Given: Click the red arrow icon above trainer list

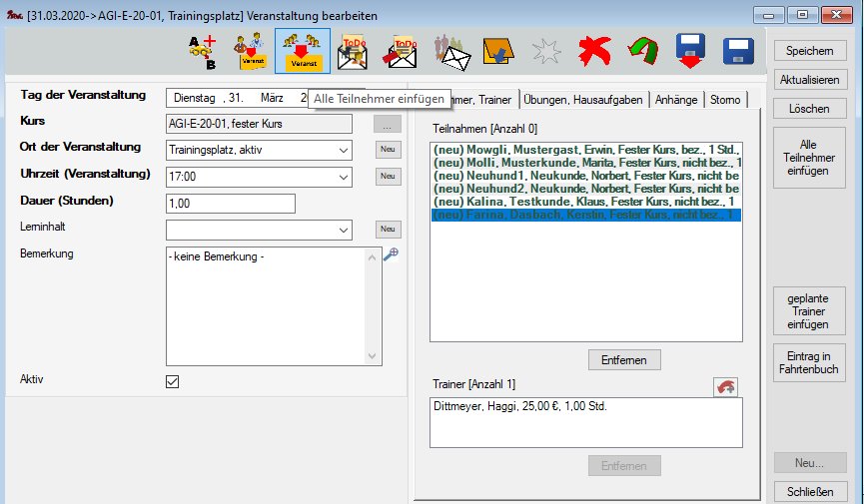Looking at the screenshot, I should [725, 387].
